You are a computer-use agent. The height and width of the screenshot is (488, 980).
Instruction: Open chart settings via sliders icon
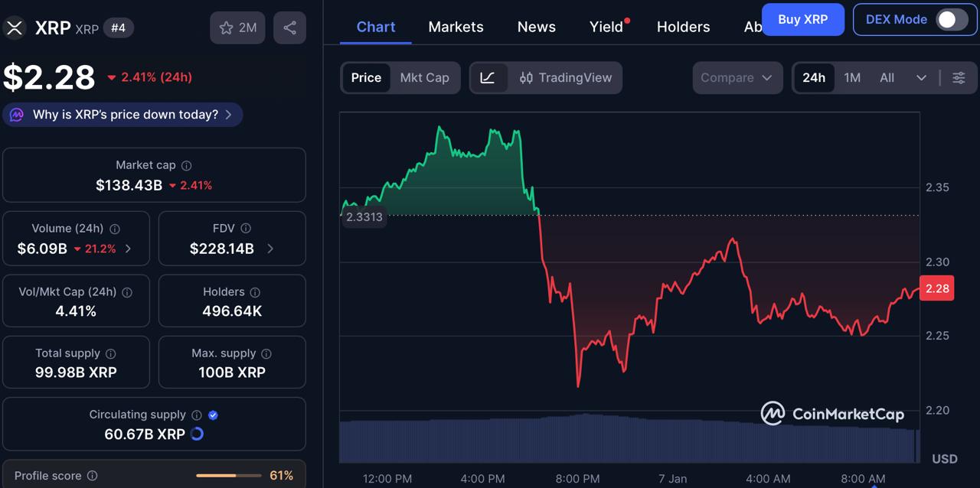pos(959,77)
